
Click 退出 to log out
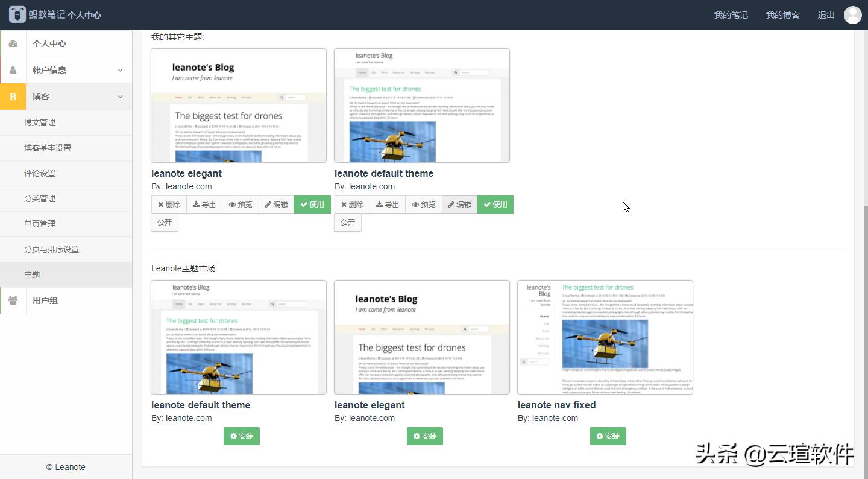click(826, 15)
